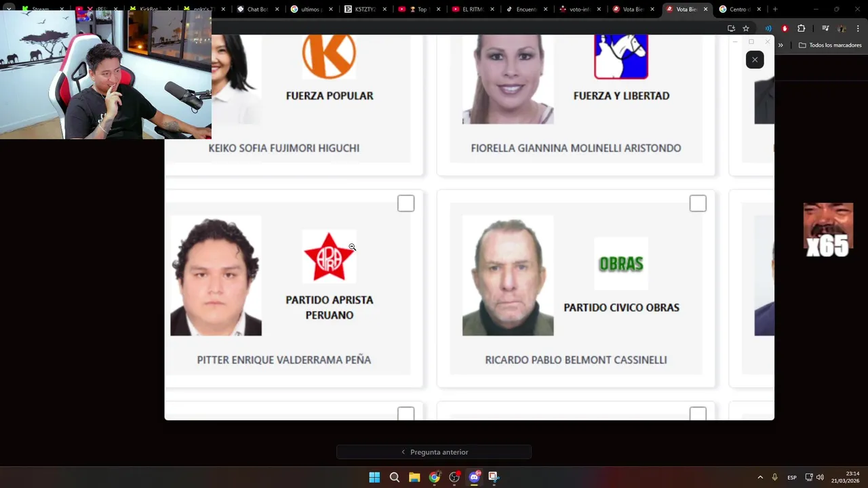Open the Chrome extensions puzzle icon
Screen dimensions: 868x488
(x=801, y=28)
